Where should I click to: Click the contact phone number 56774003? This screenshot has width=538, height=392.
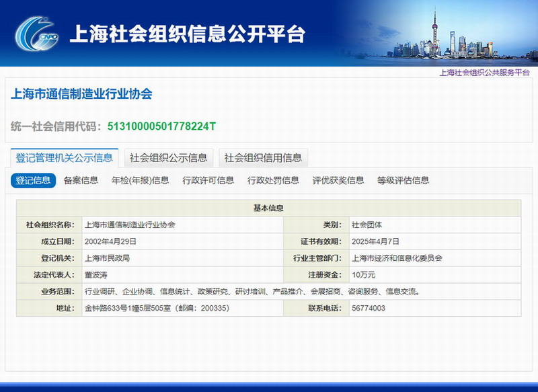[369, 309]
